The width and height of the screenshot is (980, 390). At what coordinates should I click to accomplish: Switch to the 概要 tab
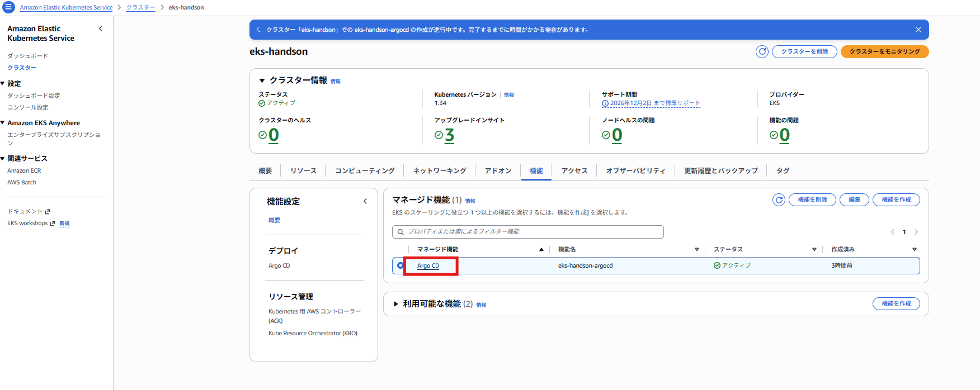pyautogui.click(x=265, y=170)
